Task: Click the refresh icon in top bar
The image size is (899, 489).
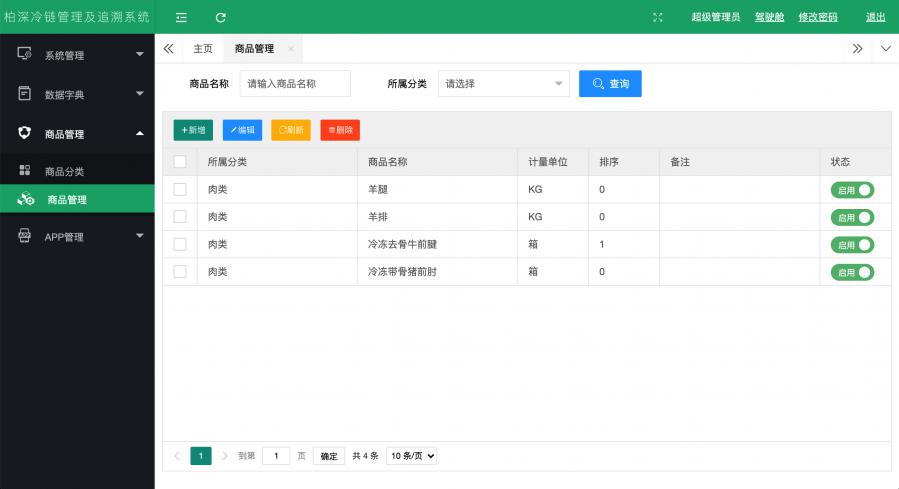Action: tap(221, 17)
